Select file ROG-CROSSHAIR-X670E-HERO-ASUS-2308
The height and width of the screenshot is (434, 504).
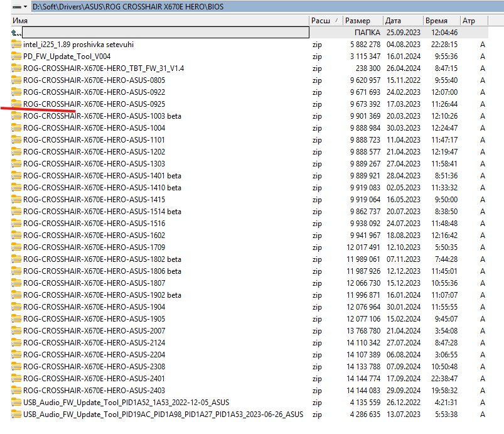pos(94,366)
